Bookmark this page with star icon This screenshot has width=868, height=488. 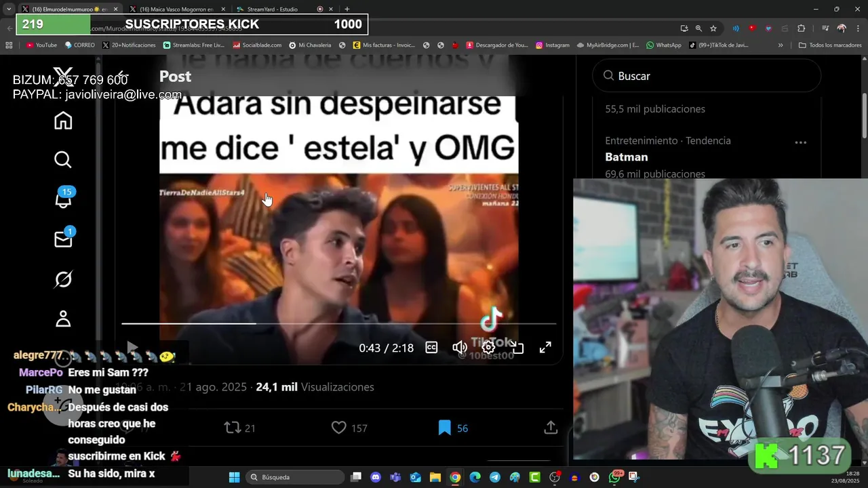713,28
